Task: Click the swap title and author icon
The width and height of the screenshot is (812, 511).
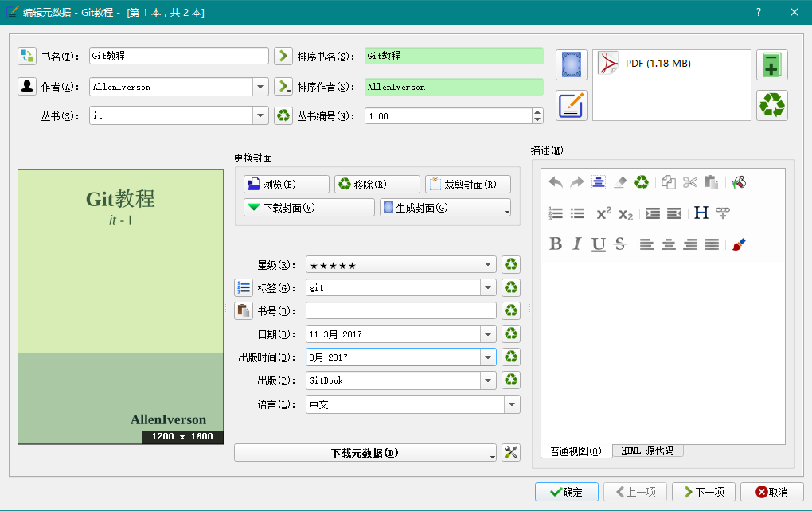Action: [27, 56]
